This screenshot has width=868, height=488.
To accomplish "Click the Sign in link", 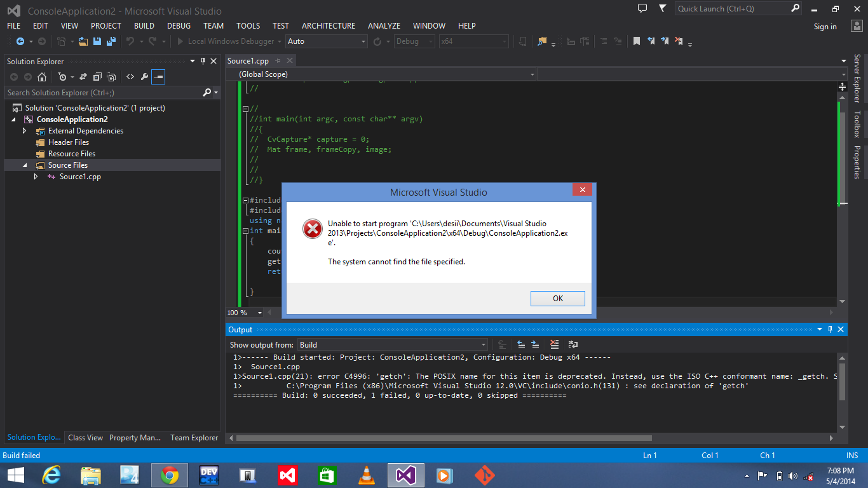I will coord(825,27).
